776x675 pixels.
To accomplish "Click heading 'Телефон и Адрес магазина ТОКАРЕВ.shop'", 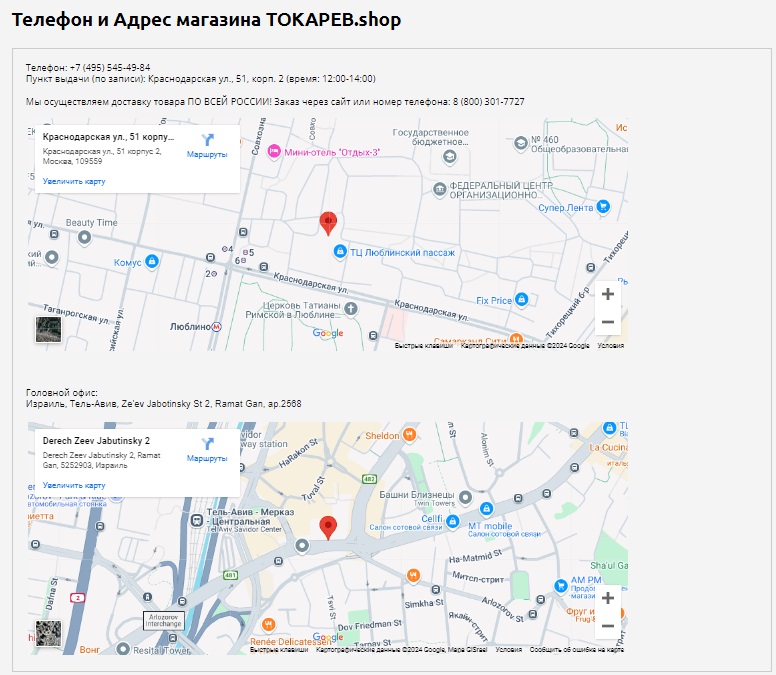I will tap(206, 20).
